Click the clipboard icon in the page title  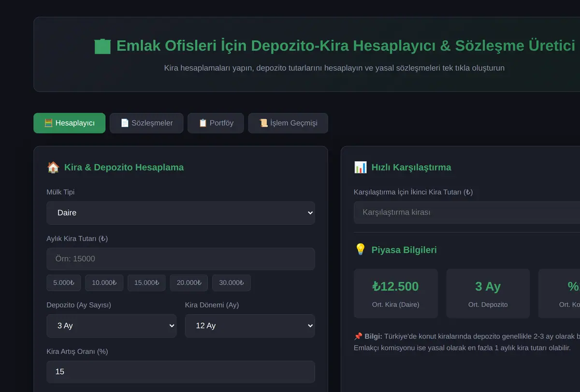coord(102,46)
